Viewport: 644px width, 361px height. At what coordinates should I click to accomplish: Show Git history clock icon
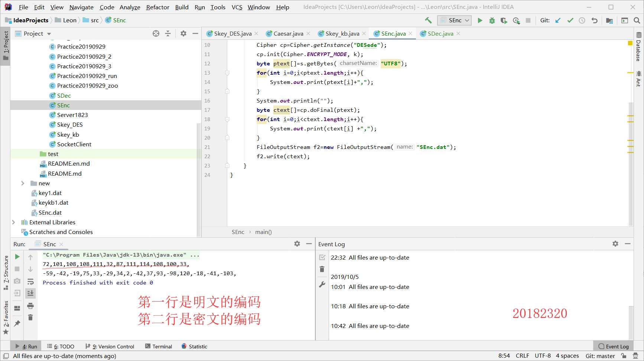coord(582,20)
